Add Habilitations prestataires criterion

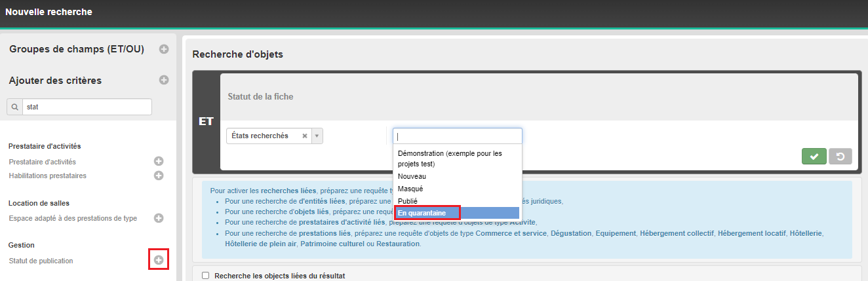[158, 176]
